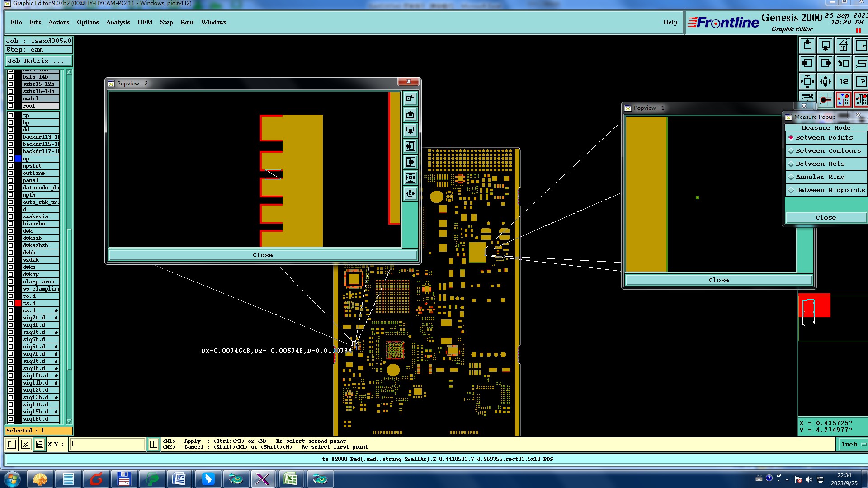
Task: Open the Analysis menu
Action: coord(118,22)
